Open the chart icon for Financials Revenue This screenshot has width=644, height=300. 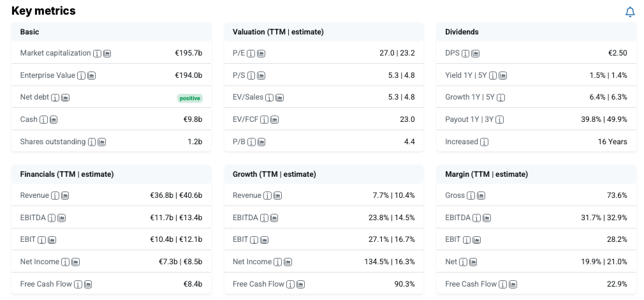[x=66, y=196]
